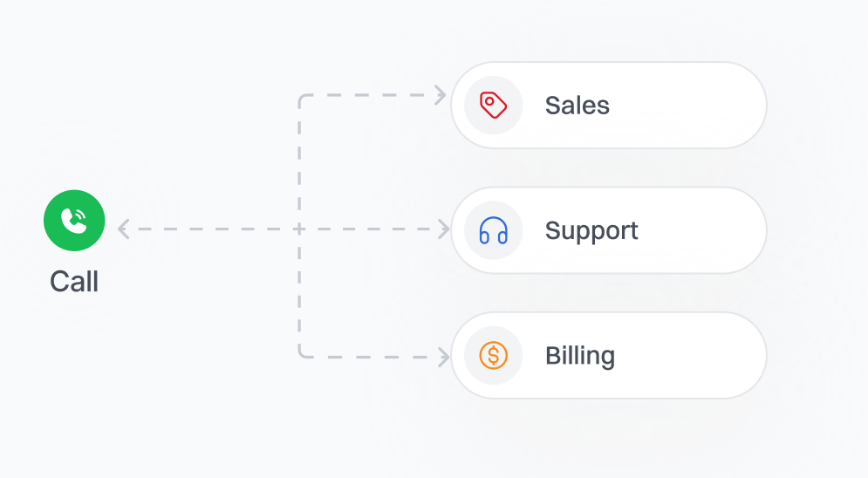This screenshot has width=868, height=478.
Task: Click the arrowhead pointing to Sales
Action: coord(441,95)
